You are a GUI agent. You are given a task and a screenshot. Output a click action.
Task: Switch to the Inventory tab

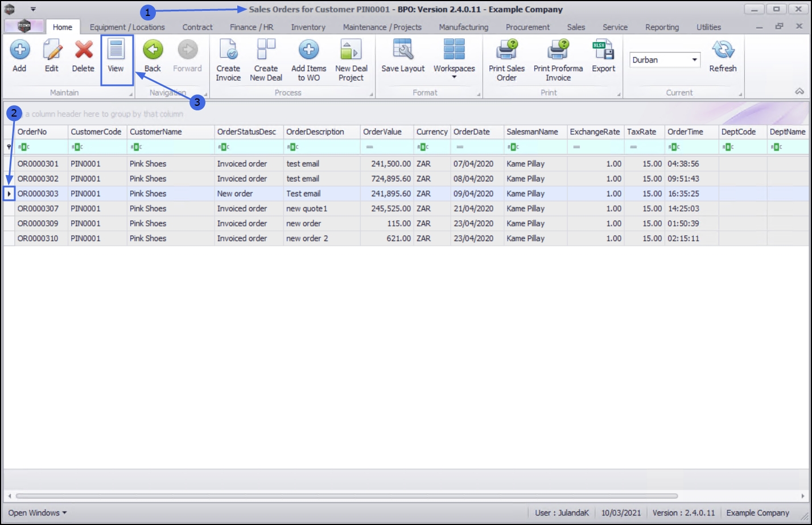click(308, 27)
